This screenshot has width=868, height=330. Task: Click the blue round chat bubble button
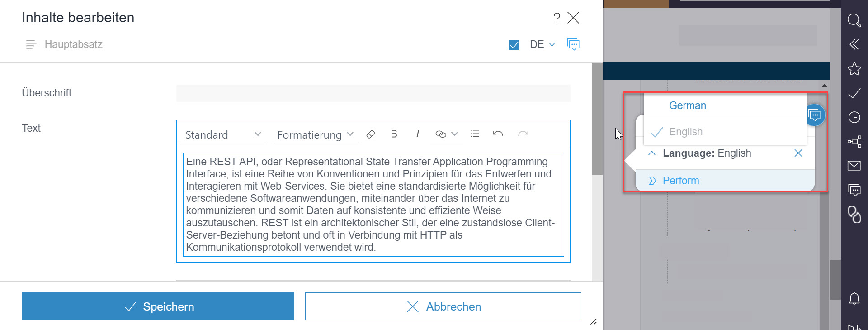click(x=815, y=115)
